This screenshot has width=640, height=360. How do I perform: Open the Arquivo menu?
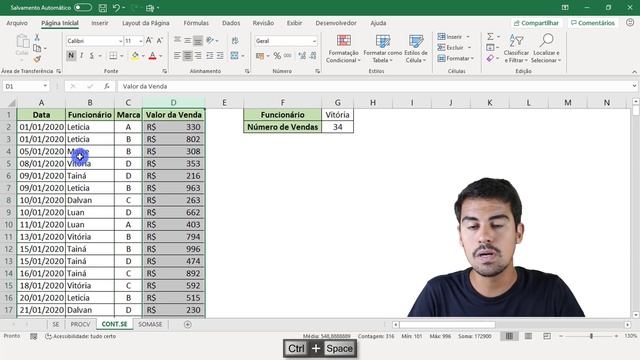(x=17, y=23)
